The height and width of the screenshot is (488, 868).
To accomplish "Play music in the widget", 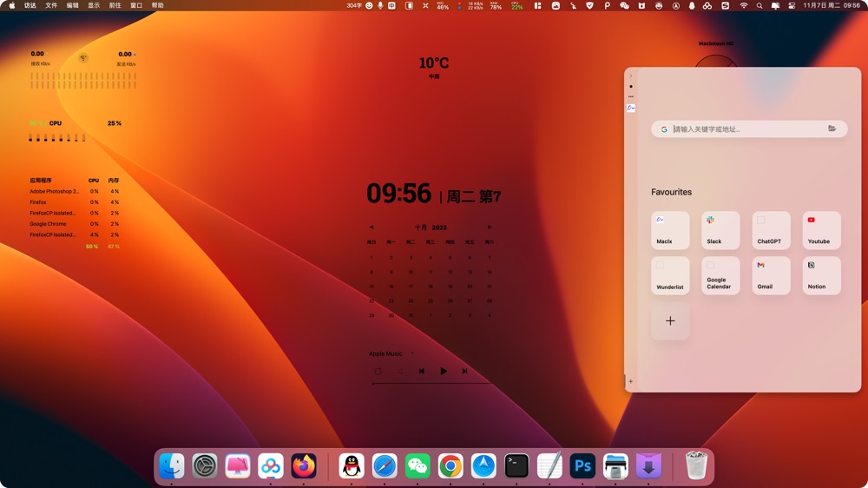I will 444,371.
